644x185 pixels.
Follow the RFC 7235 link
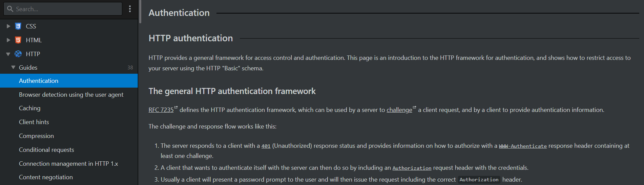161,110
